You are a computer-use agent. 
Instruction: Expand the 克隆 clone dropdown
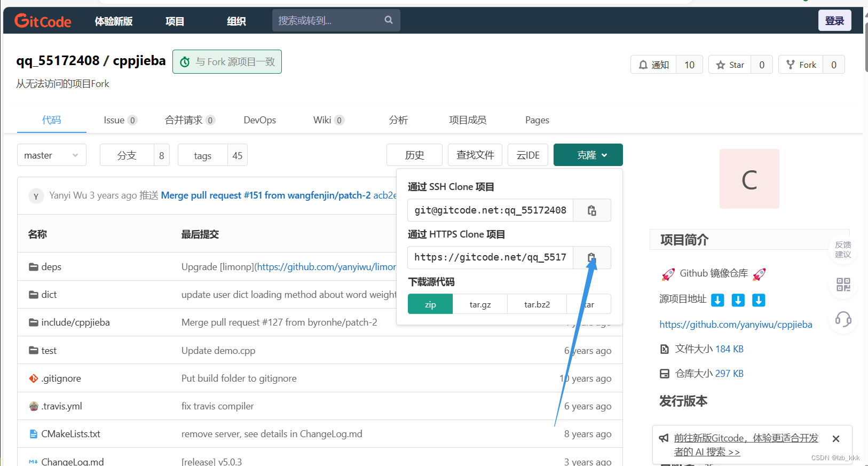[588, 155]
